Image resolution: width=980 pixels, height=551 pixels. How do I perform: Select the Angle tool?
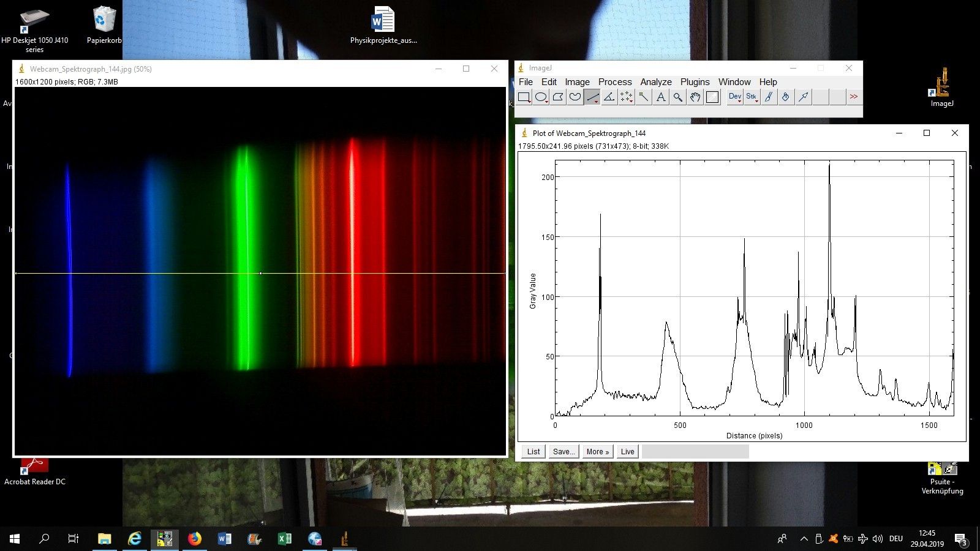609,97
